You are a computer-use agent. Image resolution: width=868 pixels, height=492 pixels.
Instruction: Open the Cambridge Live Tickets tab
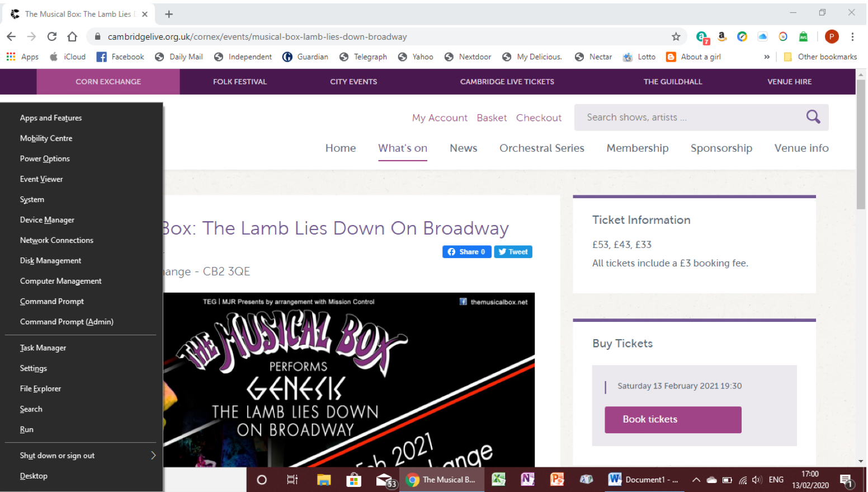[x=507, y=82]
